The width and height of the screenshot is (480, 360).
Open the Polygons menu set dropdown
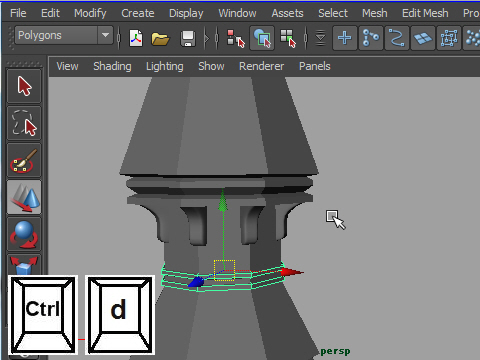click(x=64, y=35)
